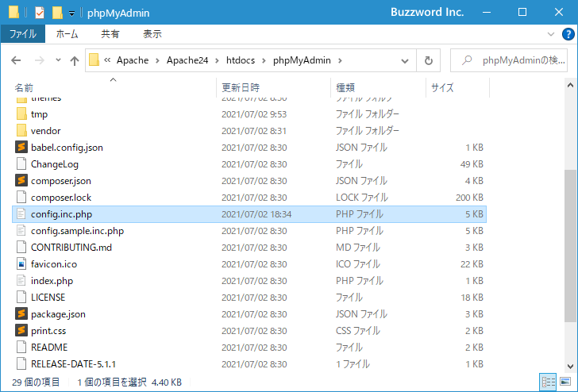578x392 pixels.
Task: Expand the chevron after htdocs breadcrumb
Action: tap(264, 60)
